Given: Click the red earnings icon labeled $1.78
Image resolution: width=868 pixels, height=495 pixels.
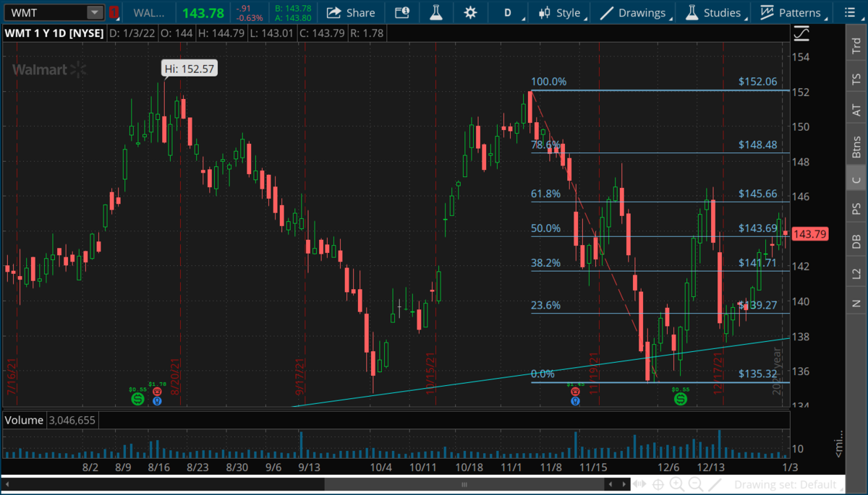Looking at the screenshot, I should [157, 391].
